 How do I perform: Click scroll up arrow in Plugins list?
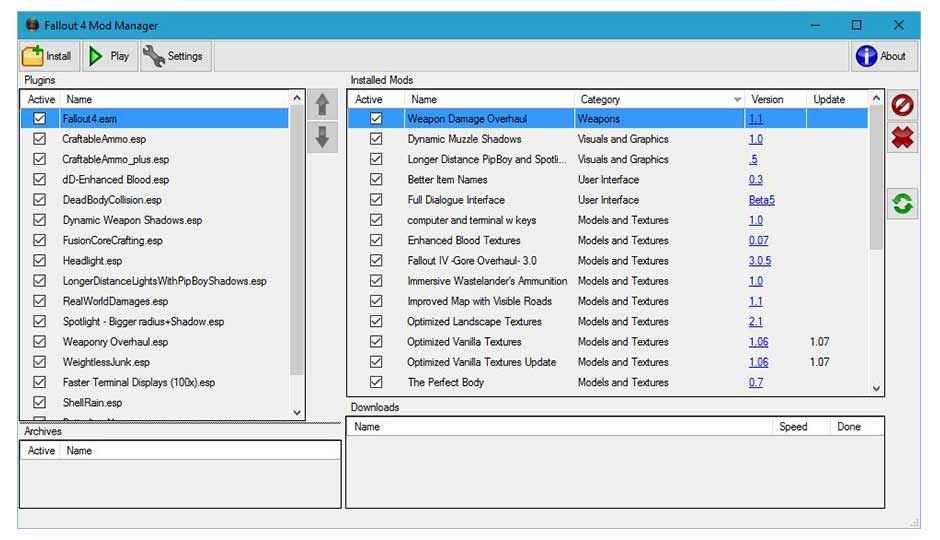(x=297, y=98)
